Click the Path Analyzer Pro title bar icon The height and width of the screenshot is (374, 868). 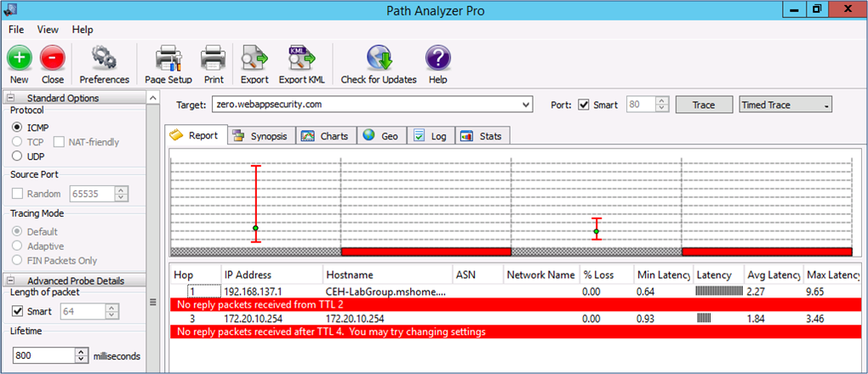click(9, 8)
